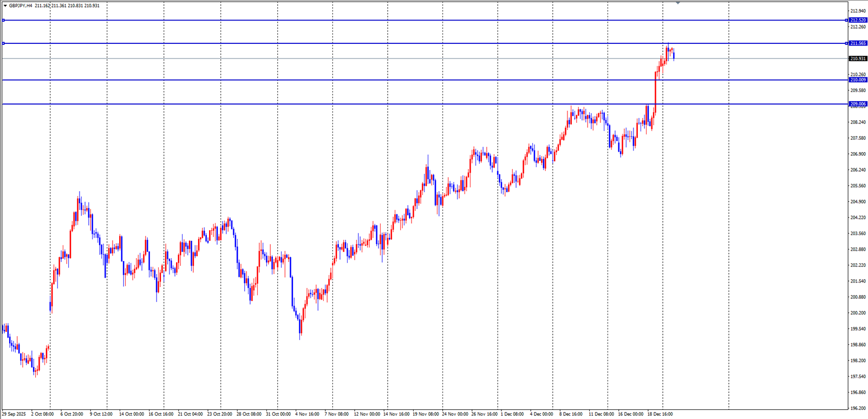Grab the right handle of the 212.520 line
Image resolution: width=868 pixels, height=419 pixels.
click(846, 20)
